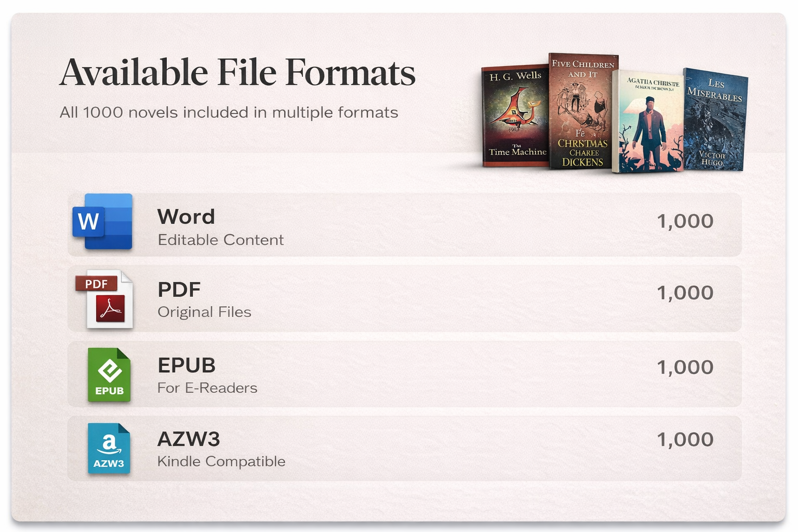This screenshot has width=798, height=532.
Task: Click the Available File Formats heading
Action: pos(237,73)
